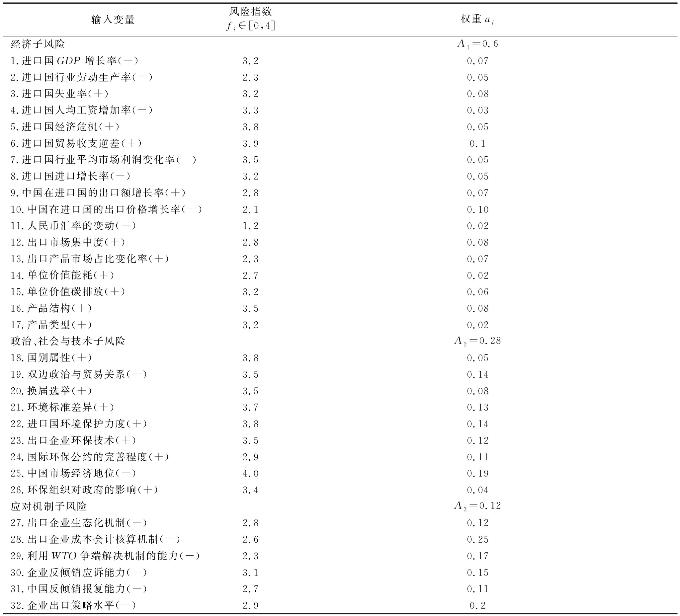Click the 政治、社会与技术子风险 section heading
The height and width of the screenshot is (616, 680).
click(68, 341)
